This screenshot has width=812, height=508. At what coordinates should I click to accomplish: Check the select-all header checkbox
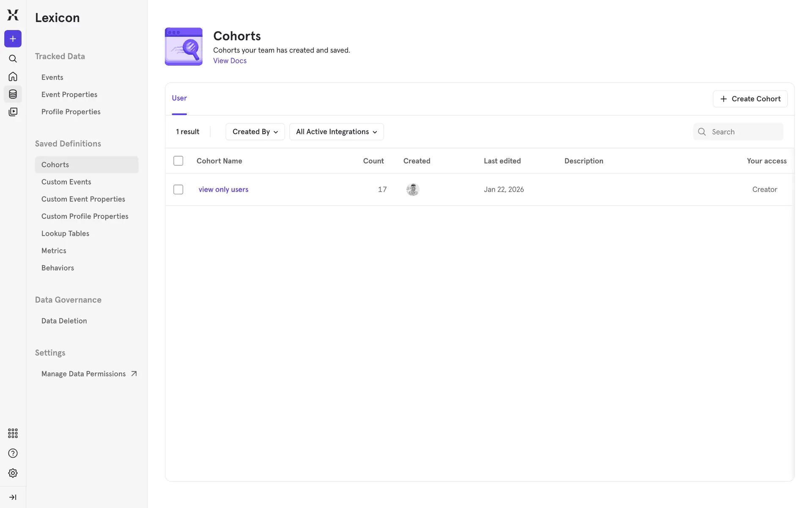coord(178,161)
